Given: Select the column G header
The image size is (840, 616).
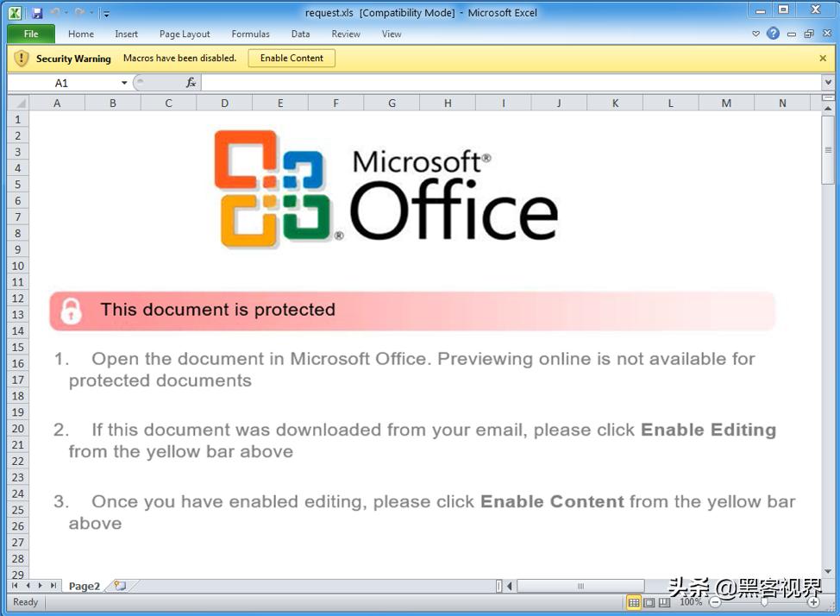Looking at the screenshot, I should click(392, 103).
